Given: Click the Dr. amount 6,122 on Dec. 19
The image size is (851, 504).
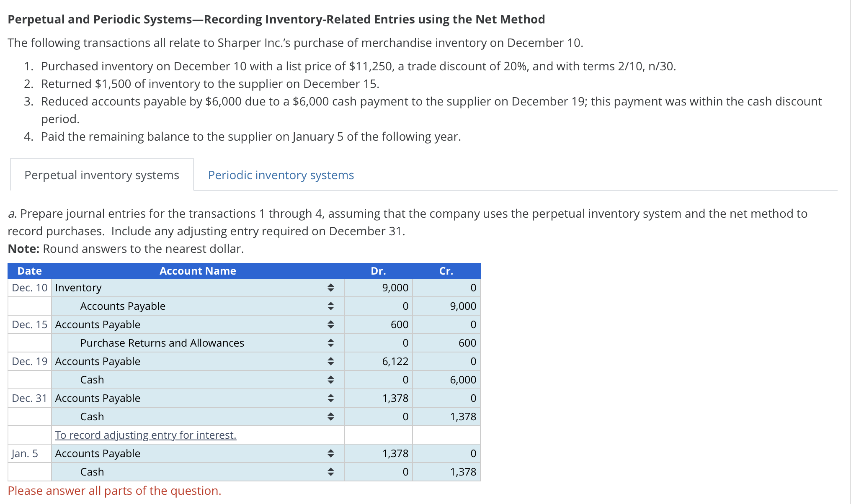Looking at the screenshot, I should pyautogui.click(x=377, y=361).
